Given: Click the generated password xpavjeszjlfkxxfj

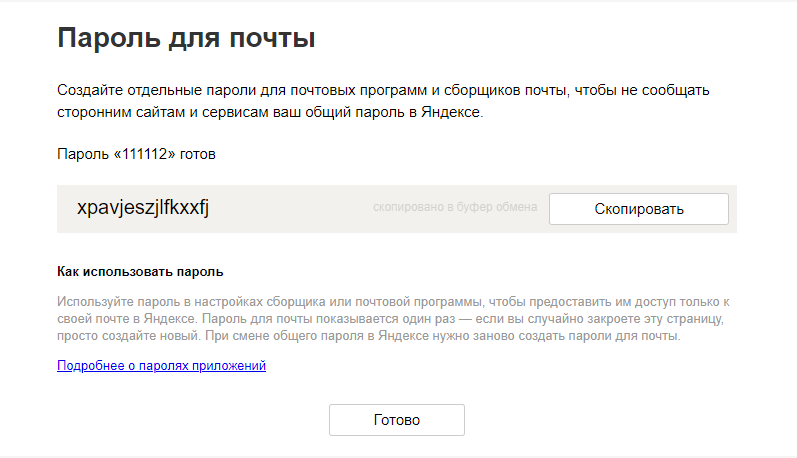Looking at the screenshot, I should [x=143, y=208].
